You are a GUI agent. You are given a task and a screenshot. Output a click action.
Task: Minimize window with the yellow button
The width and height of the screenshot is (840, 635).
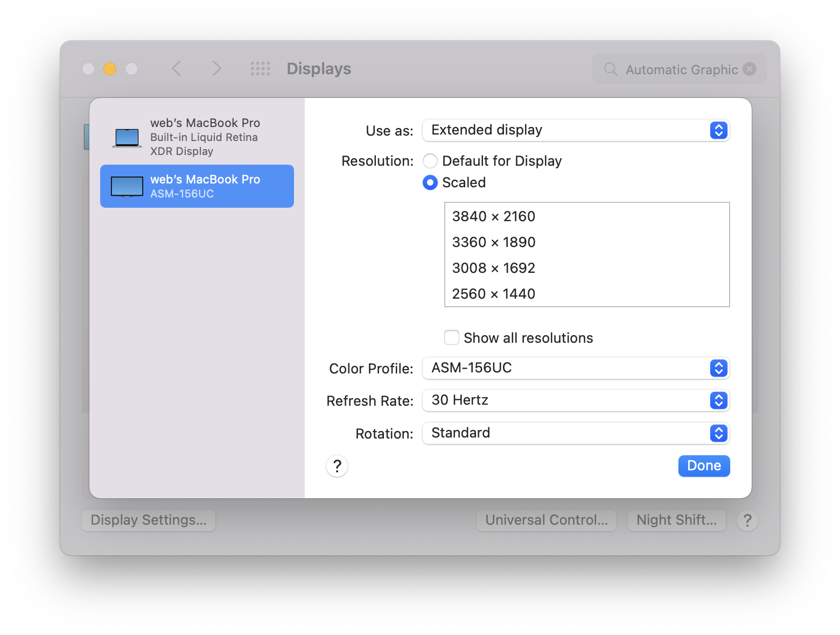(x=110, y=69)
